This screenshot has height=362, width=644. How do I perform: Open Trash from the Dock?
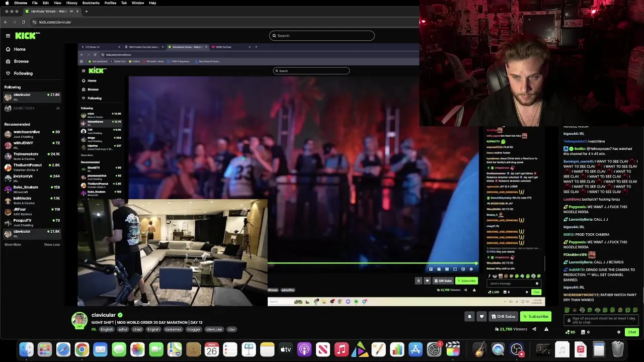click(x=617, y=349)
